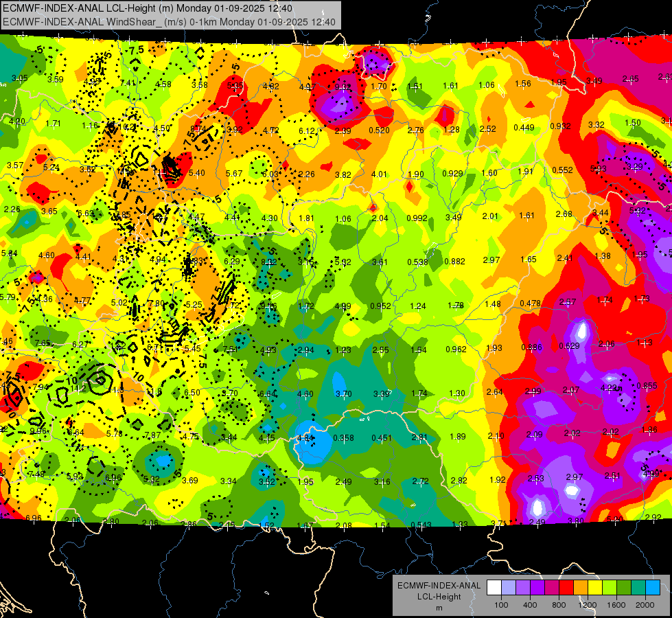Pick the light purple legend swatch
The image size is (672, 618).
(x=523, y=588)
